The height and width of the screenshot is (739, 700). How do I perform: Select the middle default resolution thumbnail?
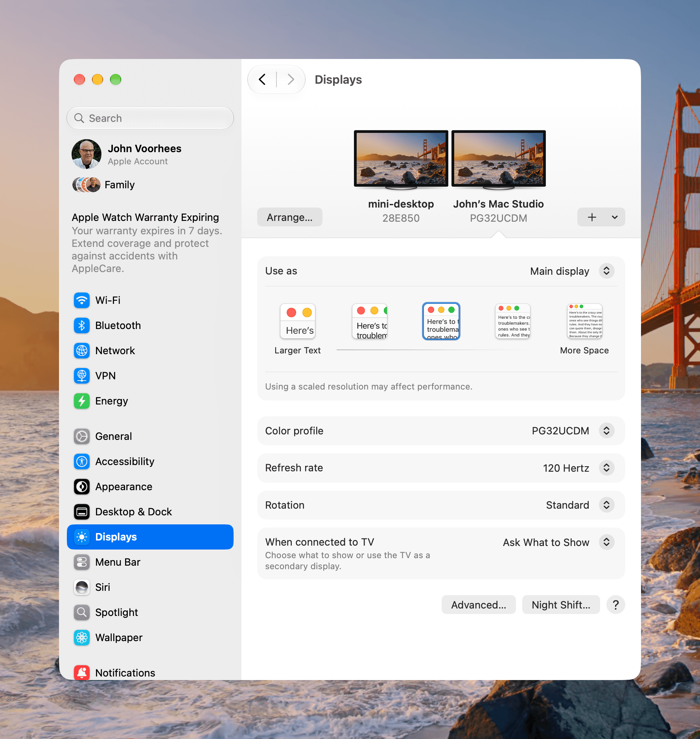point(441,321)
